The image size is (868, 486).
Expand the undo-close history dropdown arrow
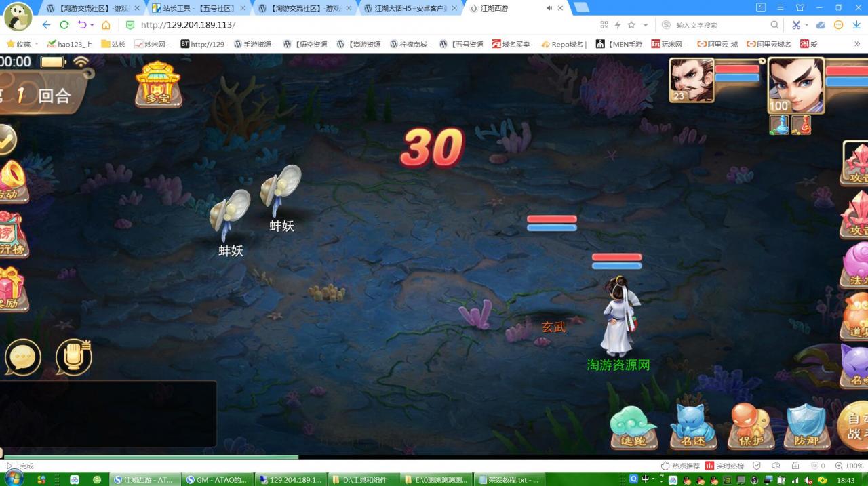tap(92, 25)
